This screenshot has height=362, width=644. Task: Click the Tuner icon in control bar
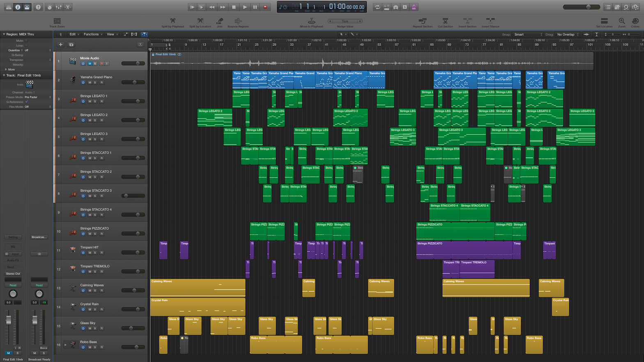396,7
